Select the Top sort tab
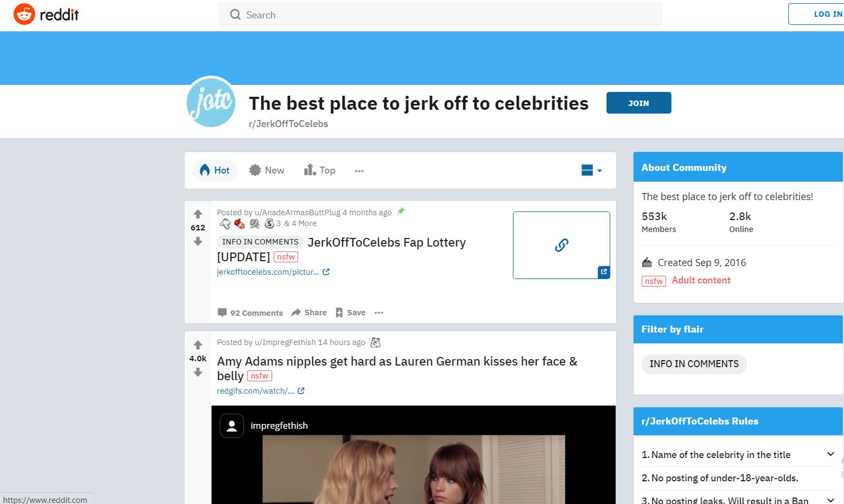 click(320, 170)
